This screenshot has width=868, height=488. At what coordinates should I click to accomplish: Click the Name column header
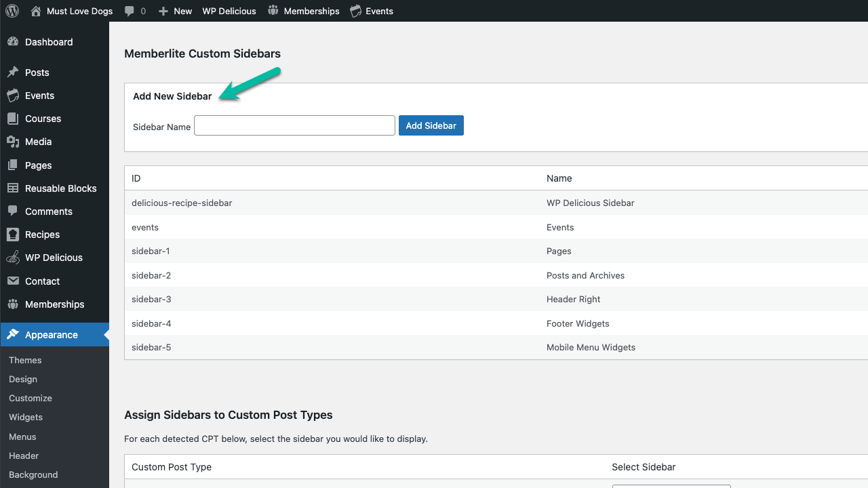click(x=559, y=178)
